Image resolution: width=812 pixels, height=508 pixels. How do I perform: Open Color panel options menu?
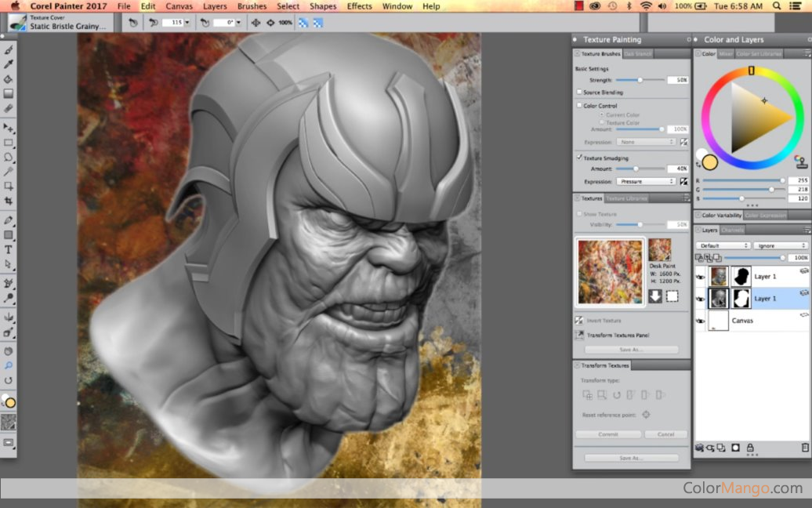click(x=807, y=53)
